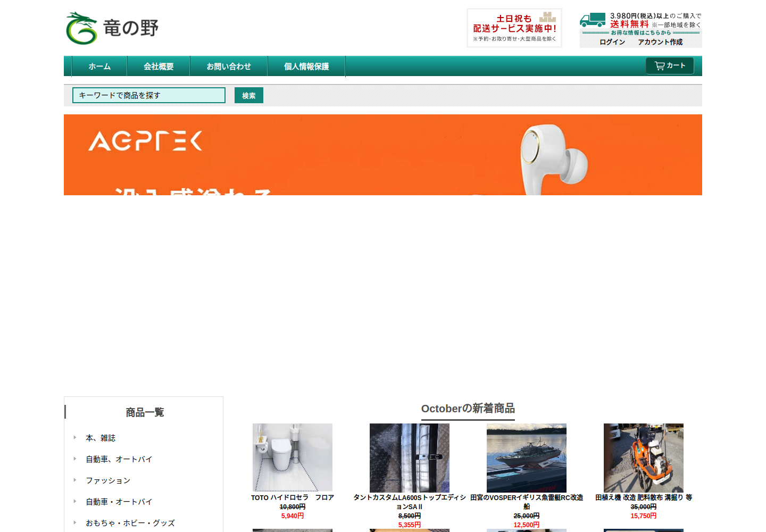Open the 本、雑誌 category
Screen dimensions: 766x532
click(x=101, y=438)
